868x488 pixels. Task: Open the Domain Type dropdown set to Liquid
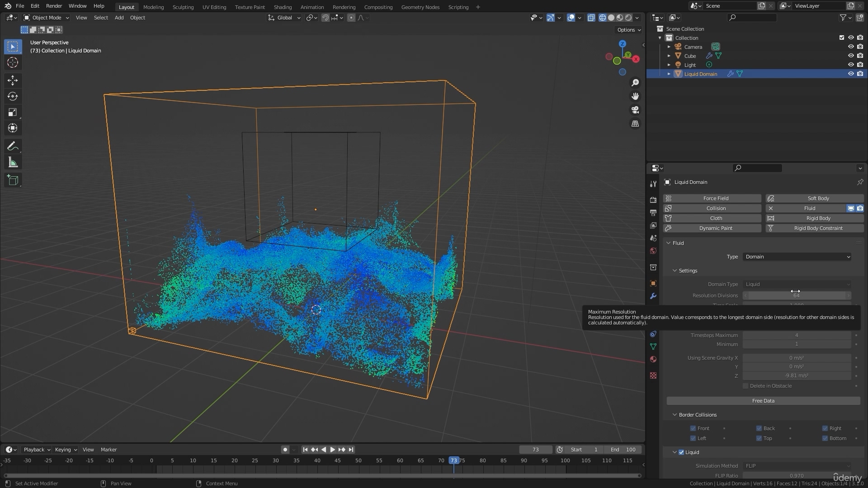click(797, 284)
